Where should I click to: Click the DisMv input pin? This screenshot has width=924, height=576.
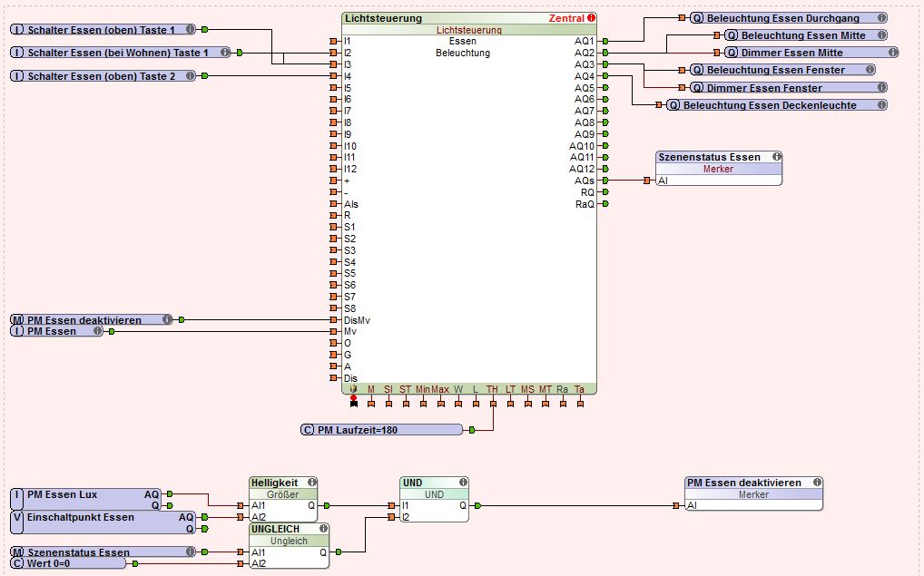(x=333, y=320)
